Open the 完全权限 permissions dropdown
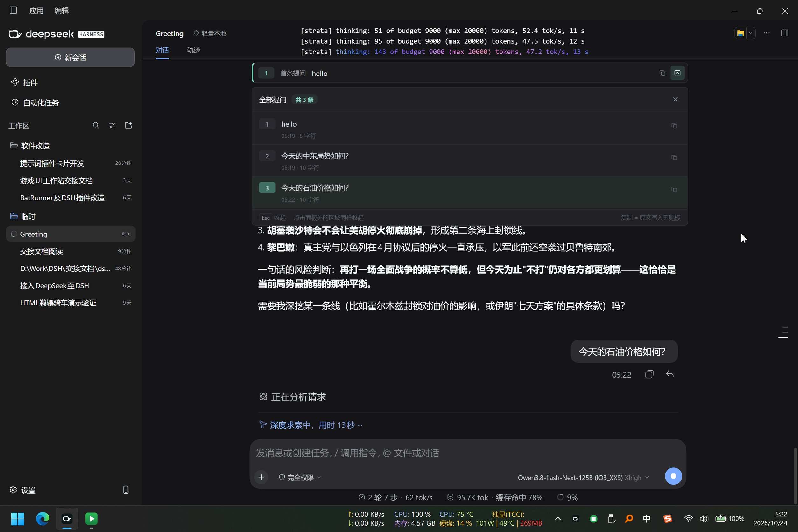Viewport: 798px width, 532px height. [300, 477]
